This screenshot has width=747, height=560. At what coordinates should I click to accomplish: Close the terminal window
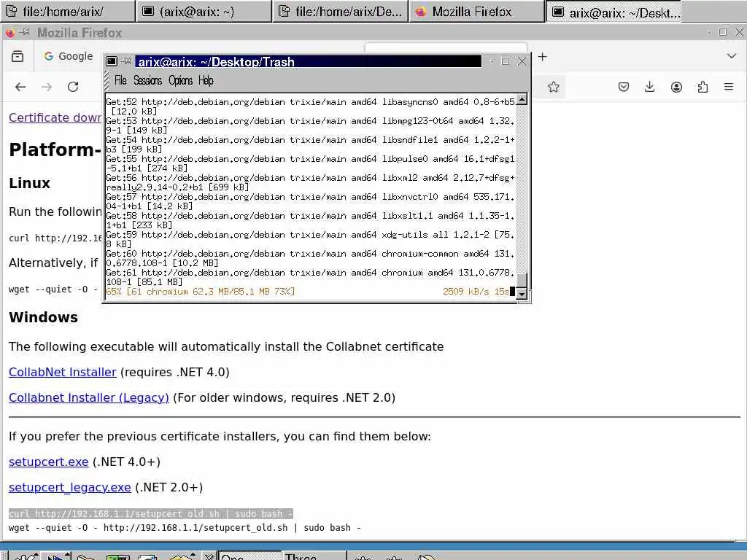pyautogui.click(x=522, y=61)
